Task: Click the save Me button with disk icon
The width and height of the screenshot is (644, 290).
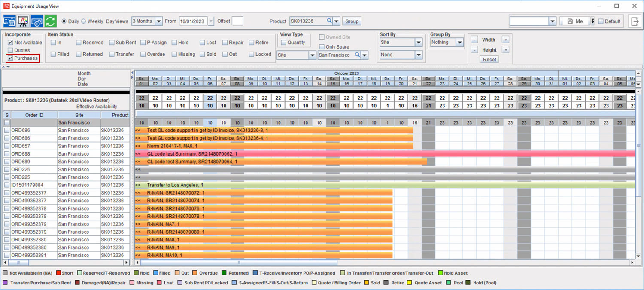Action: (x=574, y=21)
